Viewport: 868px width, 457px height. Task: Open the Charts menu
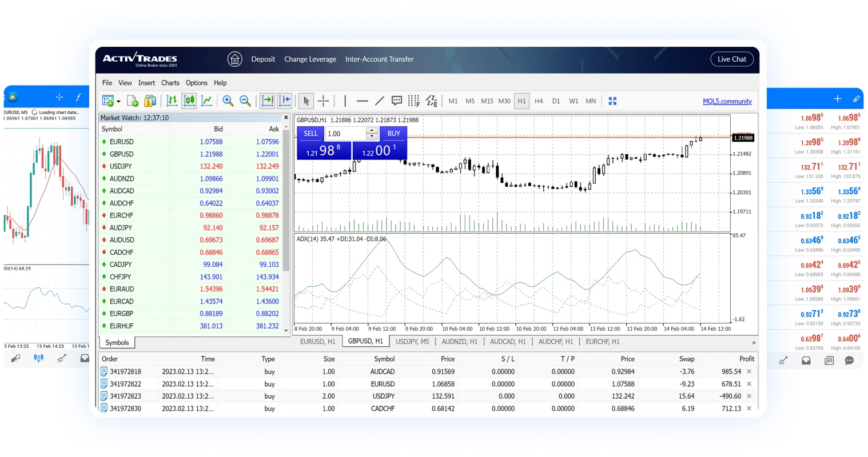pyautogui.click(x=170, y=82)
